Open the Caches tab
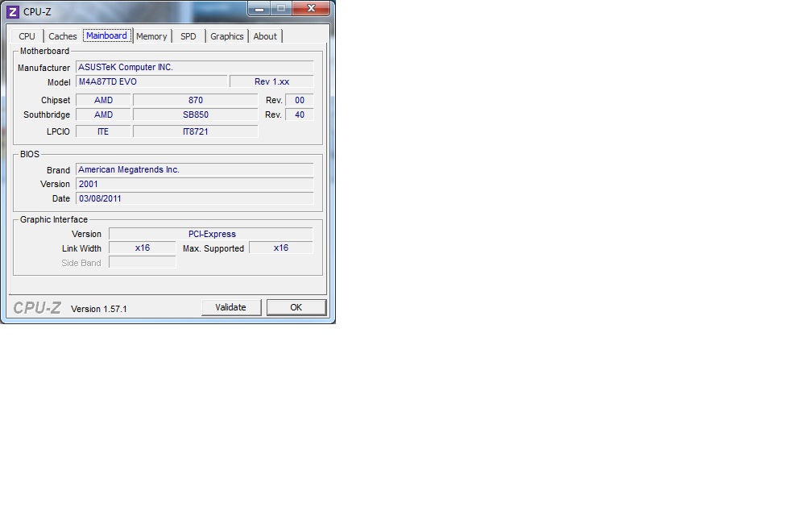 63,36
